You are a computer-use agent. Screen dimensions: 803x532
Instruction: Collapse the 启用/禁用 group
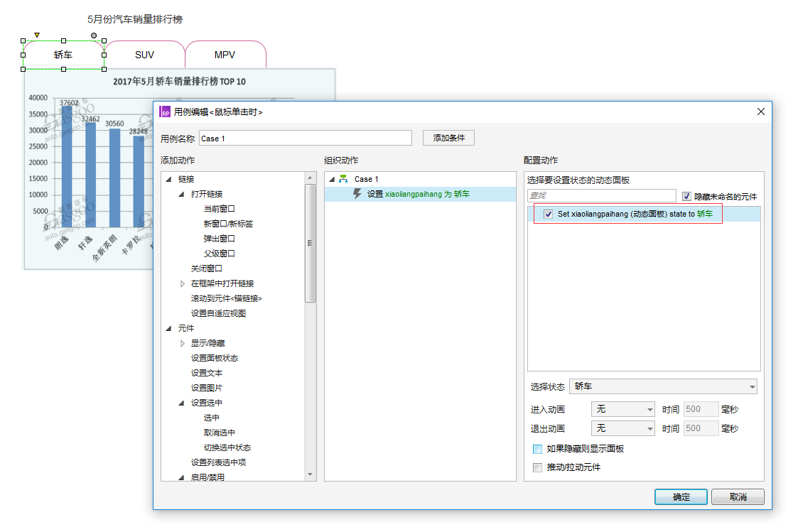(x=181, y=477)
